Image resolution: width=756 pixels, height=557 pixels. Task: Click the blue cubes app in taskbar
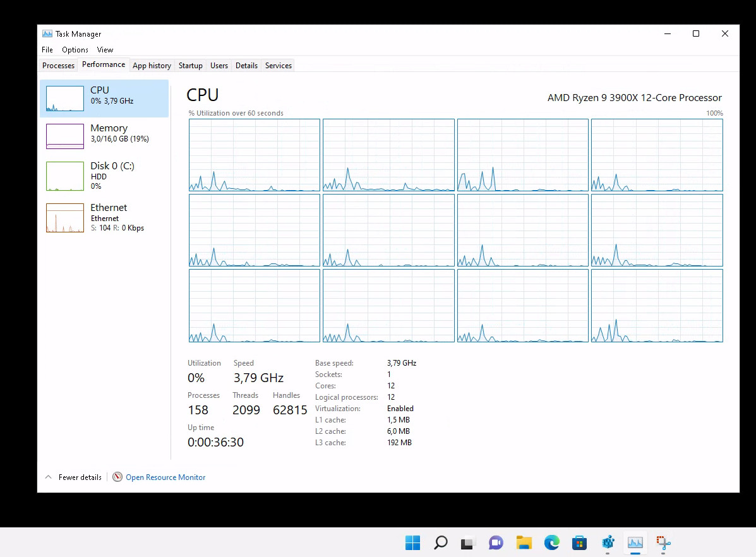coord(608,543)
